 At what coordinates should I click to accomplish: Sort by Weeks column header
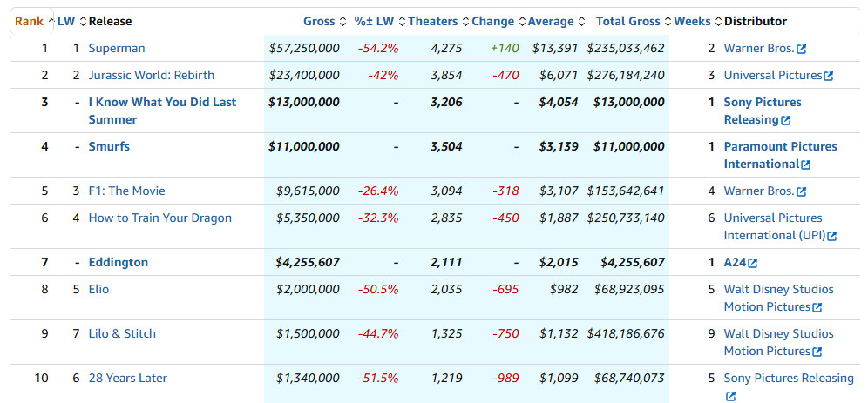pyautogui.click(x=694, y=21)
